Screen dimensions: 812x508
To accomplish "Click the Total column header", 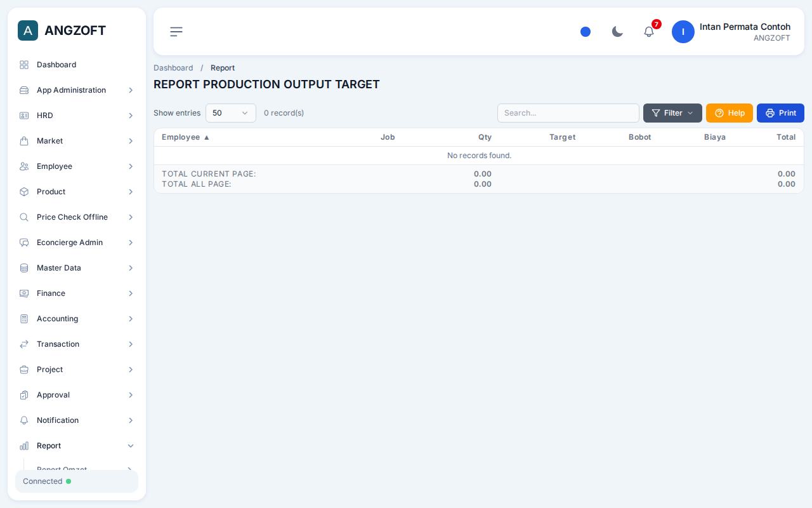I will [786, 137].
